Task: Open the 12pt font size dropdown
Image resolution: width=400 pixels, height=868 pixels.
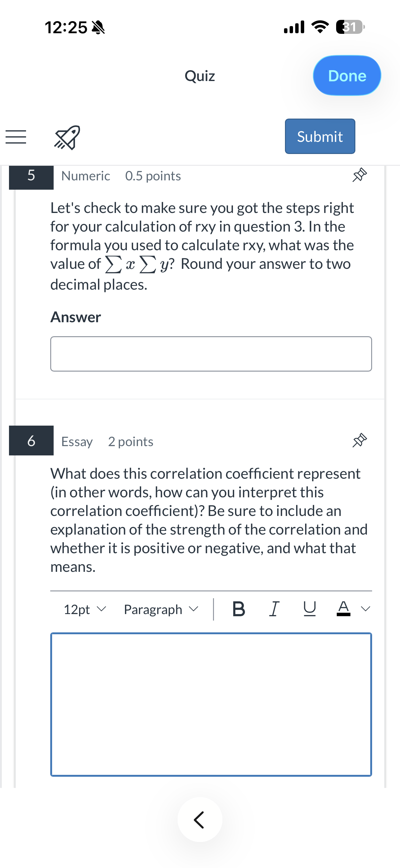Action: pyautogui.click(x=85, y=609)
